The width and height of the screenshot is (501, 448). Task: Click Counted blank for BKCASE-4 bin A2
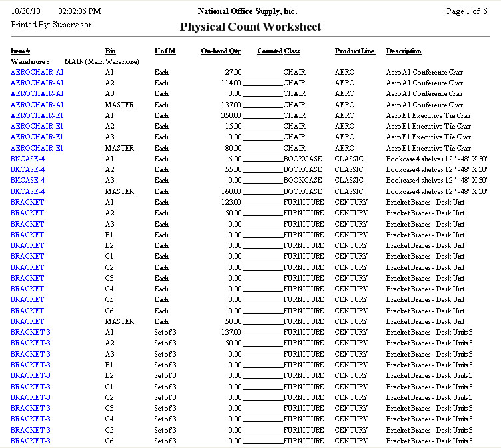(262, 170)
